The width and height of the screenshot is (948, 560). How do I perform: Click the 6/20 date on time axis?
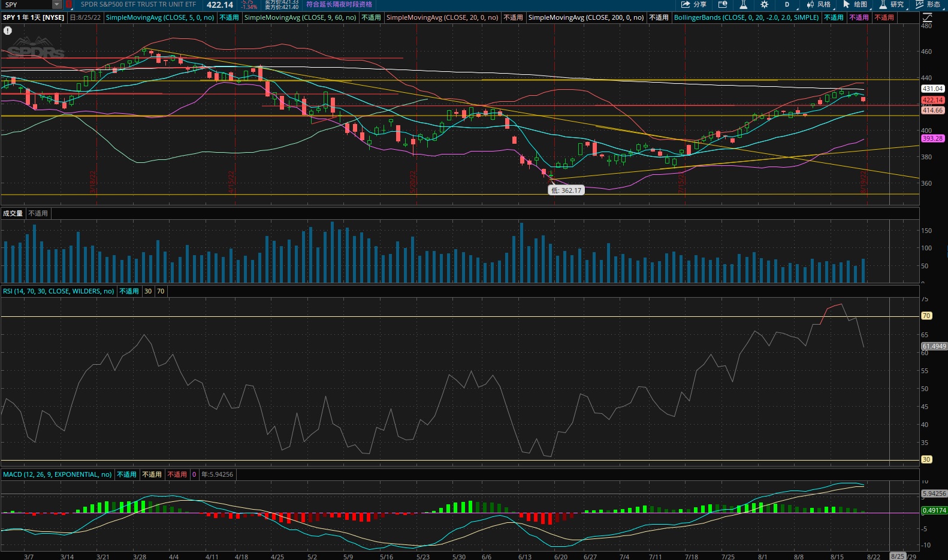coord(561,556)
